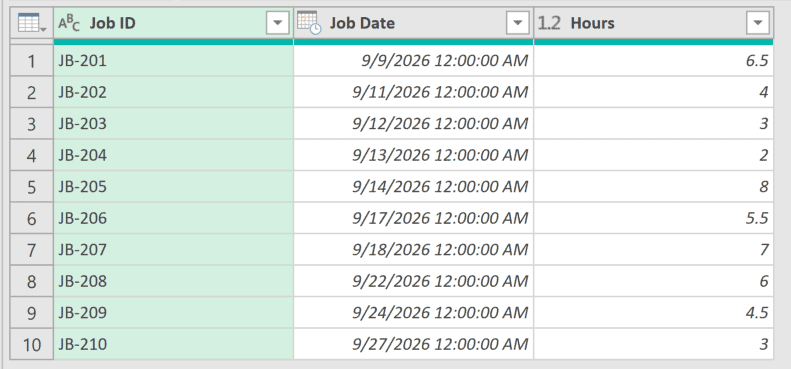This screenshot has height=369, width=791.
Task: Change the date/time type icon on Job Date
Action: [x=309, y=23]
